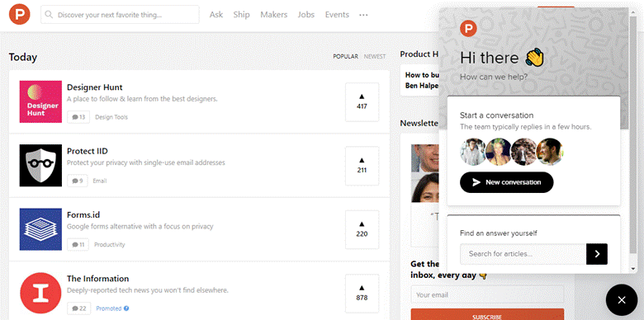The height and width of the screenshot is (320, 644).
Task: Open the Designer Hunt thumbnail
Action: 40,101
